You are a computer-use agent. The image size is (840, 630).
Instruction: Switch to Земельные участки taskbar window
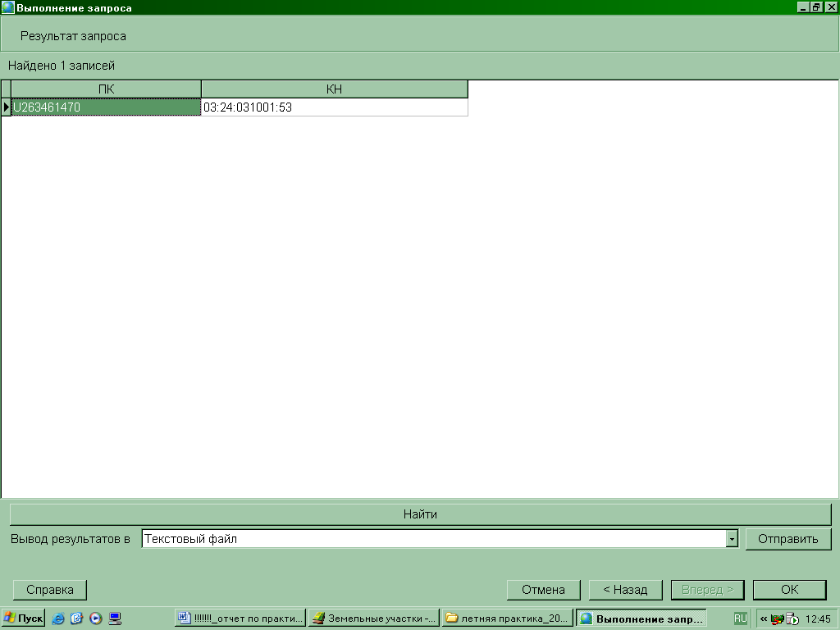tap(373, 619)
